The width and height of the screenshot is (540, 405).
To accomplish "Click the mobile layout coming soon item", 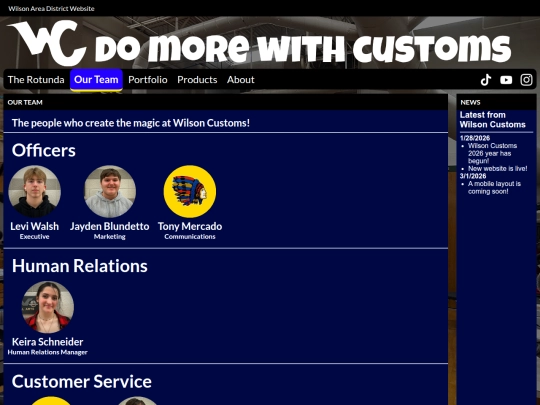I will 494,187.
